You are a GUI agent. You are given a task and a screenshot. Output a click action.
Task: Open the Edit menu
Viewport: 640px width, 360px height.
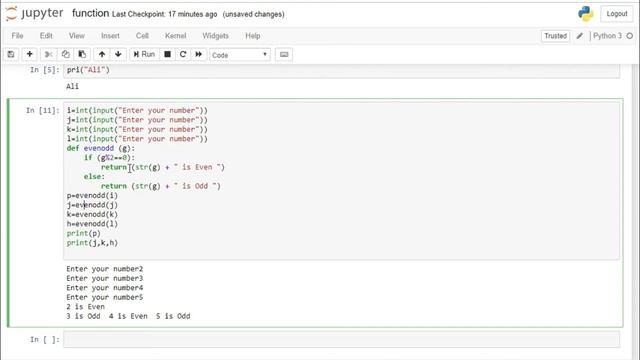(46, 36)
